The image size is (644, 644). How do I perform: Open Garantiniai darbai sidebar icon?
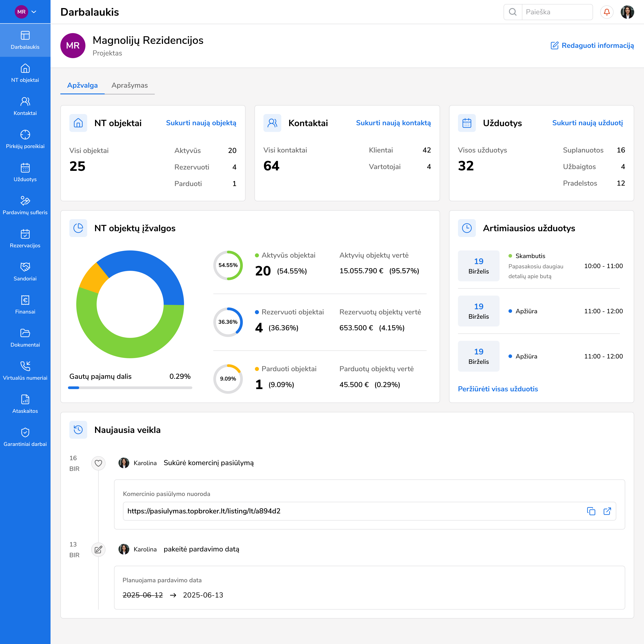[25, 432]
